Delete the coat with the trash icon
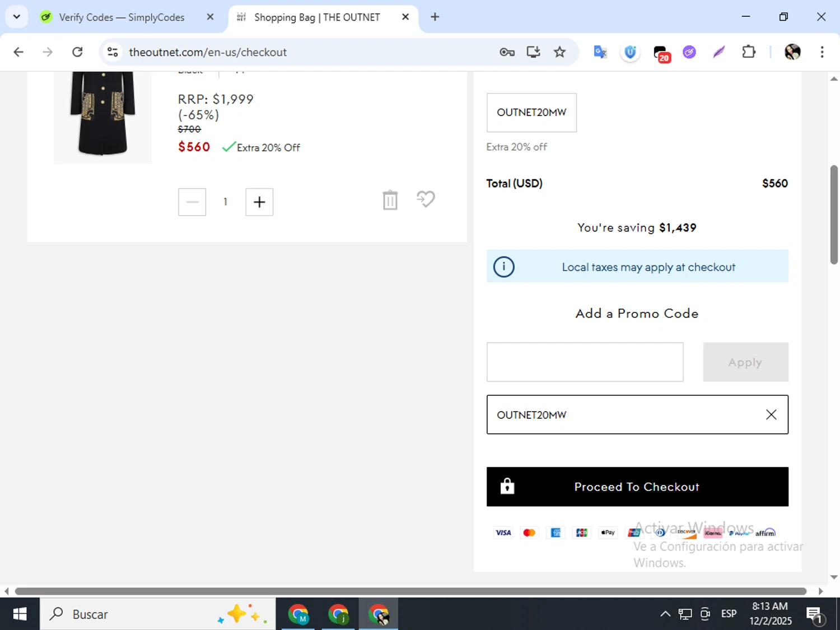 [390, 200]
